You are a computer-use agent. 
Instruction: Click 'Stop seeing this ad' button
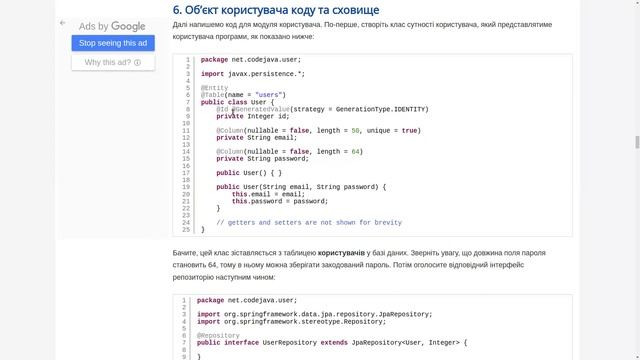113,43
